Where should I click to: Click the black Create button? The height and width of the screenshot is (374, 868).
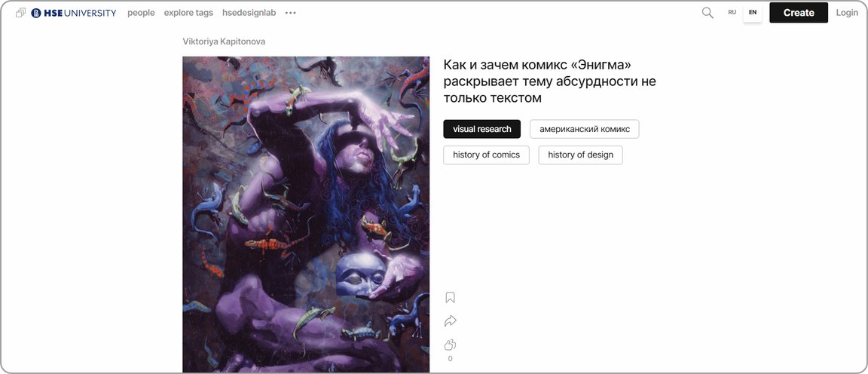pos(799,13)
